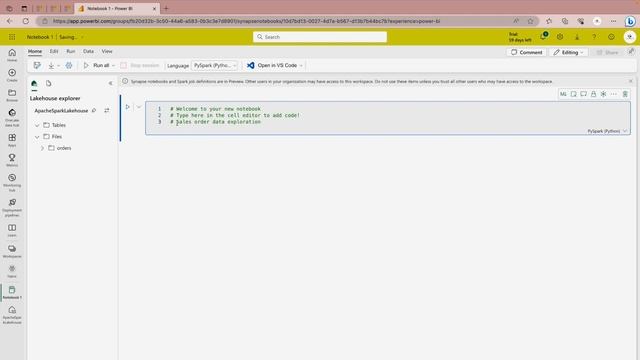Open OneLake data hub in sidebar
The width and height of the screenshot is (640, 360).
[12, 118]
